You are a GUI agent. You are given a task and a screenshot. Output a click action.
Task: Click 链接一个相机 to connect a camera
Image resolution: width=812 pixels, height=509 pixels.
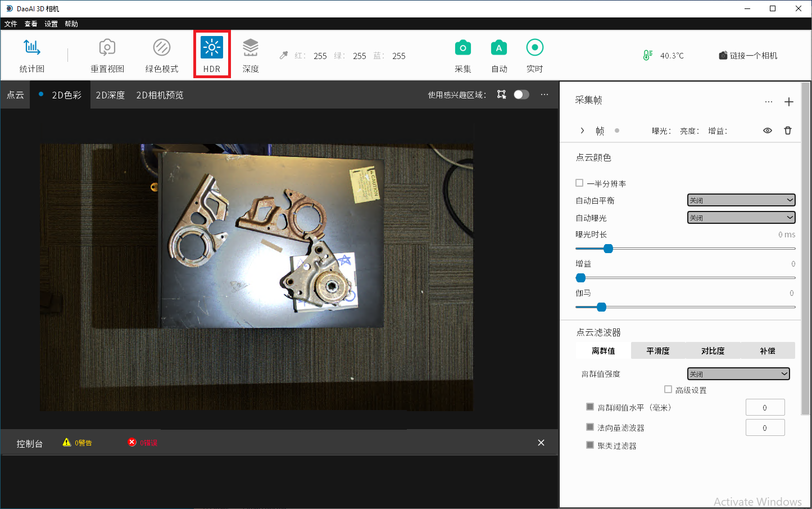[x=748, y=55]
